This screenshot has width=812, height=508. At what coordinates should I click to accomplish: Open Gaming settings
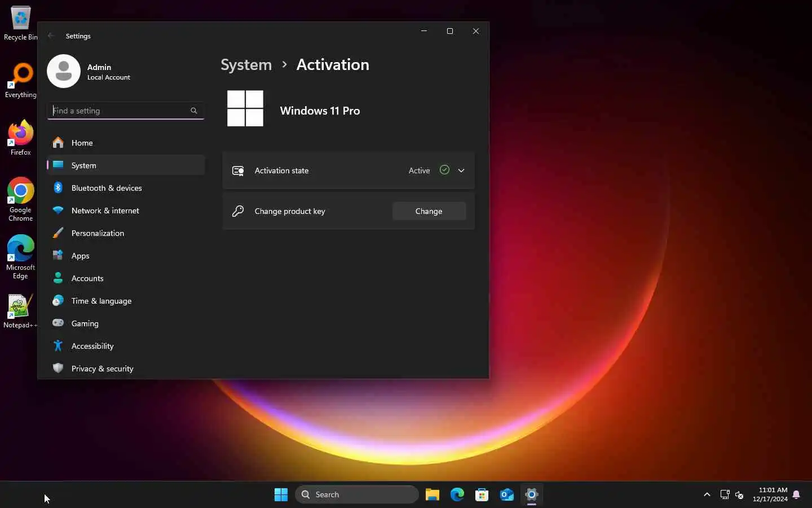(x=126, y=323)
